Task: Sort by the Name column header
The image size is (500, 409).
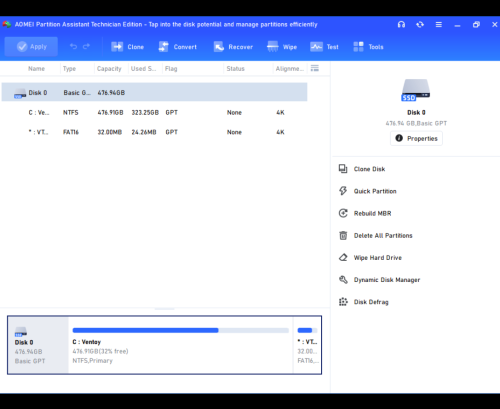Action: (36, 69)
